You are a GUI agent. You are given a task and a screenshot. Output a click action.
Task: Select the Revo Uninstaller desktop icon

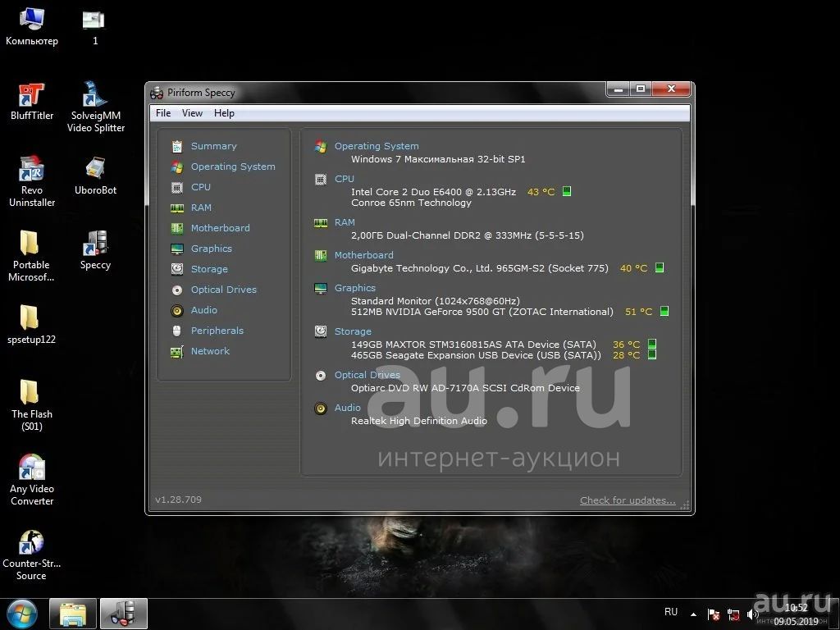pos(32,181)
